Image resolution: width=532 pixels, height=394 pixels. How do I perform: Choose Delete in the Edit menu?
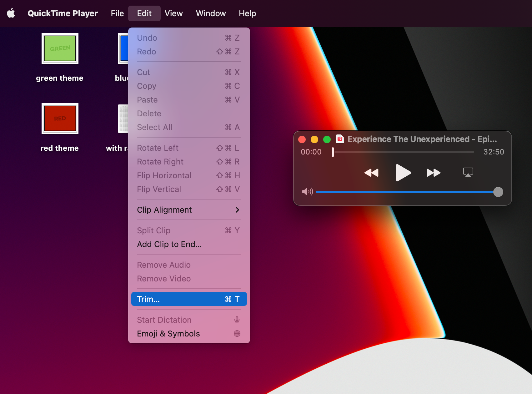point(189,114)
